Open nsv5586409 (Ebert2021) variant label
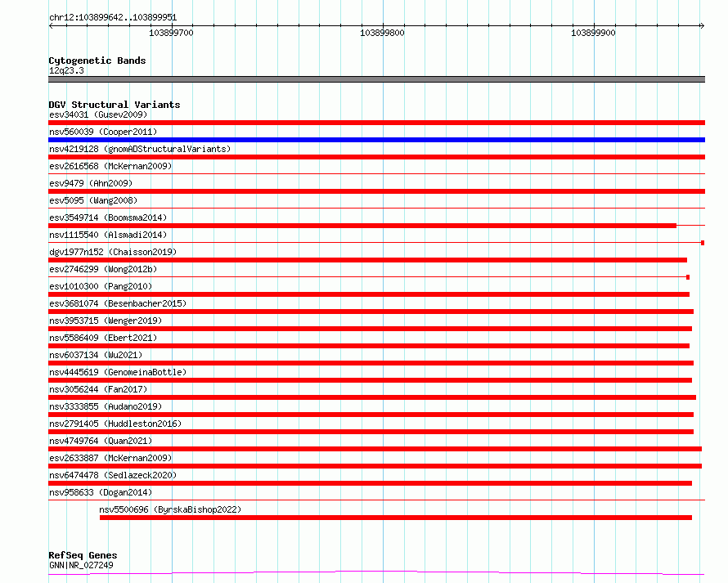 click(x=103, y=338)
